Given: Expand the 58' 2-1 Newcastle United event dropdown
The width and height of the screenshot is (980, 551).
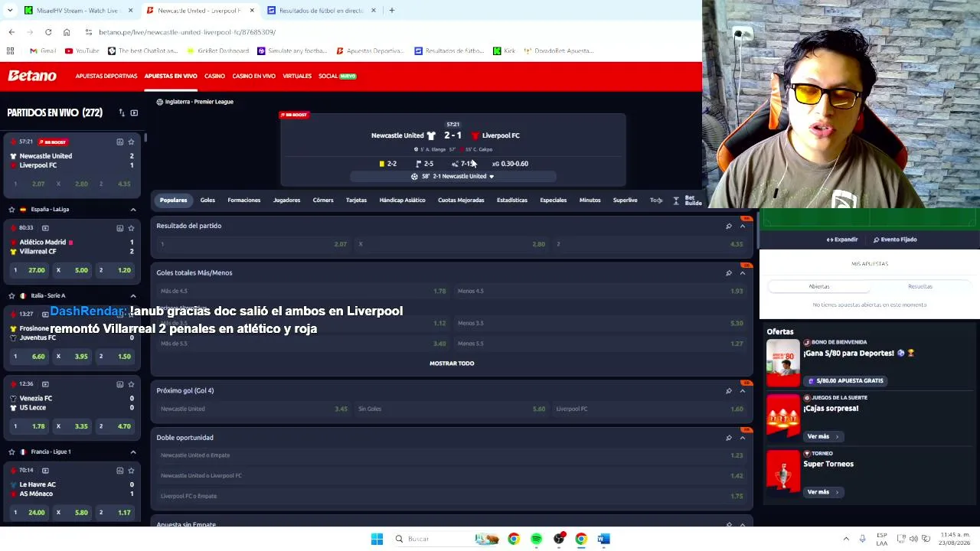Looking at the screenshot, I should coord(452,176).
